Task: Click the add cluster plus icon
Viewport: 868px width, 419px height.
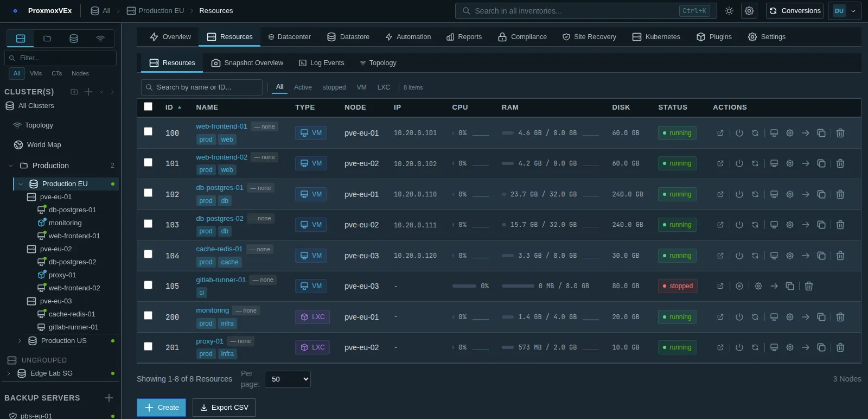Action: click(88, 92)
